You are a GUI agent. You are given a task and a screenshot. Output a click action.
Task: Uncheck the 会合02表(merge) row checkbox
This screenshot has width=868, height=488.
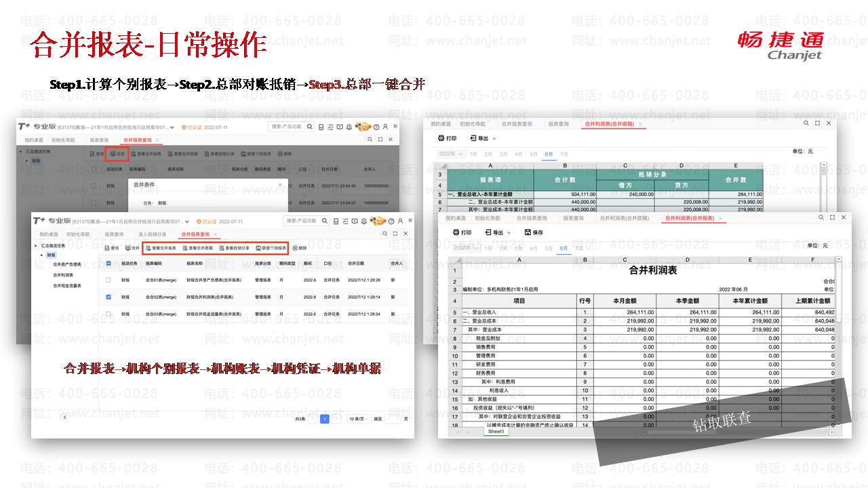pos(108,297)
